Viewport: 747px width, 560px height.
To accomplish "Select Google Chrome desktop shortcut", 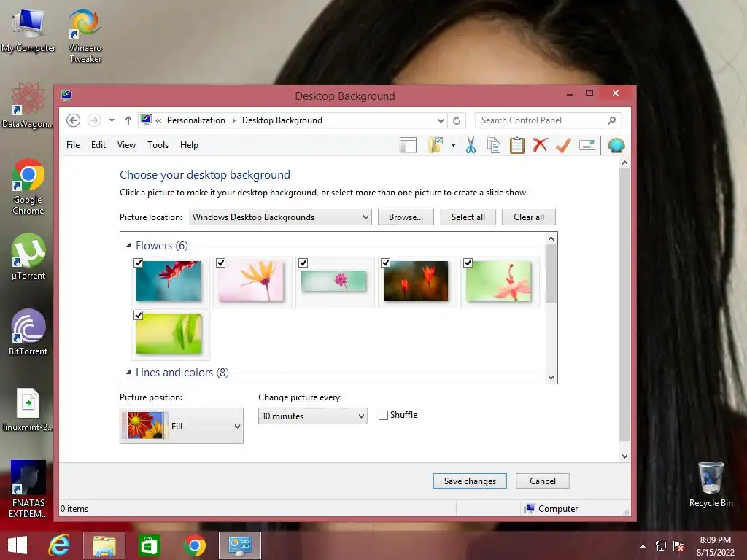I will 28,187.
